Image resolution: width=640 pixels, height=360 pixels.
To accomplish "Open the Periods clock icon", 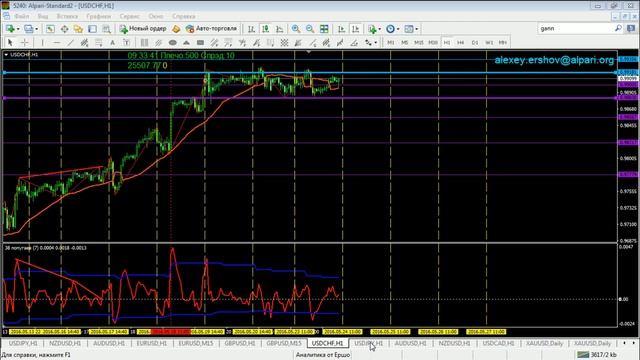I will point(390,29).
